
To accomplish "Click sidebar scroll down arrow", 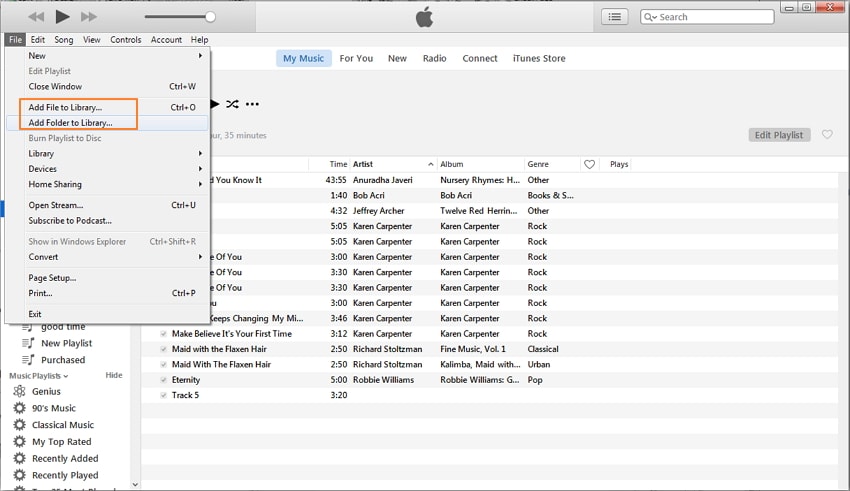I will [x=135, y=484].
